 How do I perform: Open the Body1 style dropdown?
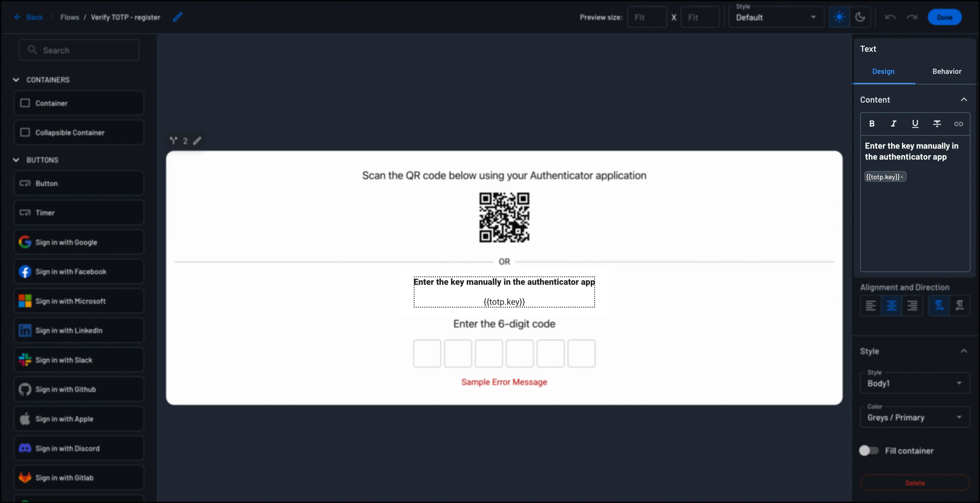[x=915, y=383]
